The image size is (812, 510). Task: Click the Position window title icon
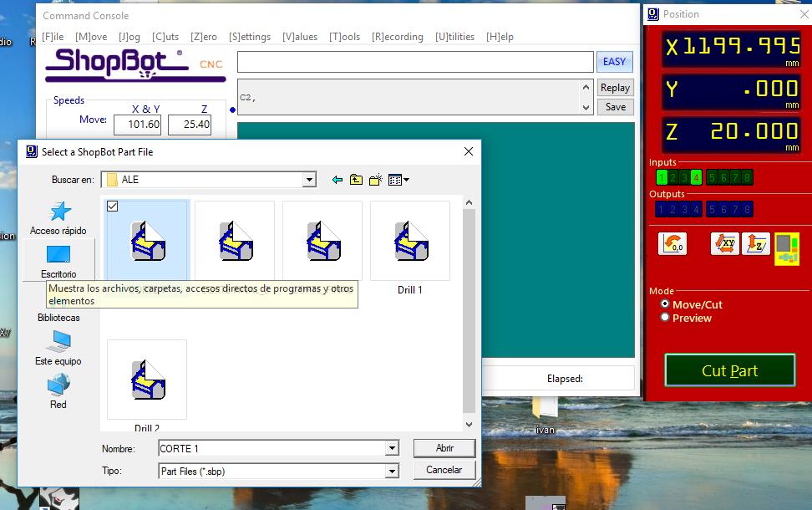pos(653,14)
